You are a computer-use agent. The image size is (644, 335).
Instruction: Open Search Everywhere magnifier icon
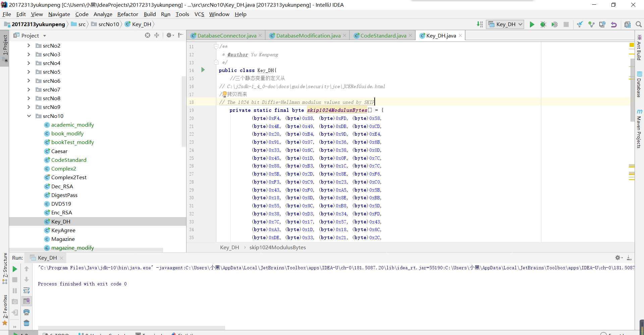point(639,24)
